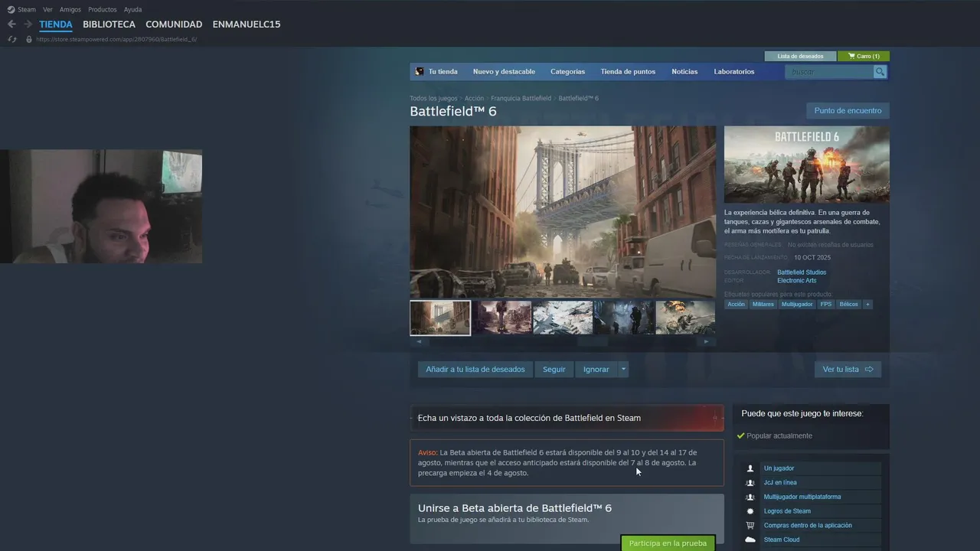This screenshot has height=551, width=980.
Task: Click the JcJ en línea icon
Action: click(x=750, y=483)
